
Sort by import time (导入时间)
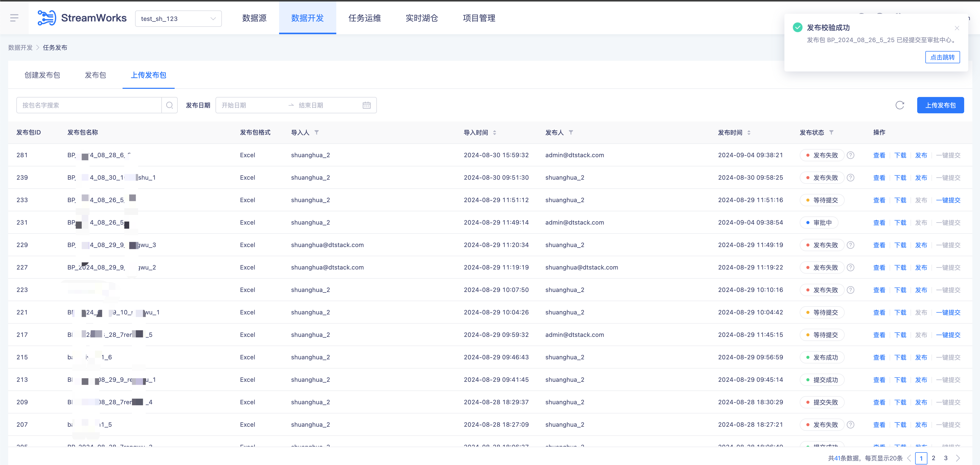[x=495, y=133]
